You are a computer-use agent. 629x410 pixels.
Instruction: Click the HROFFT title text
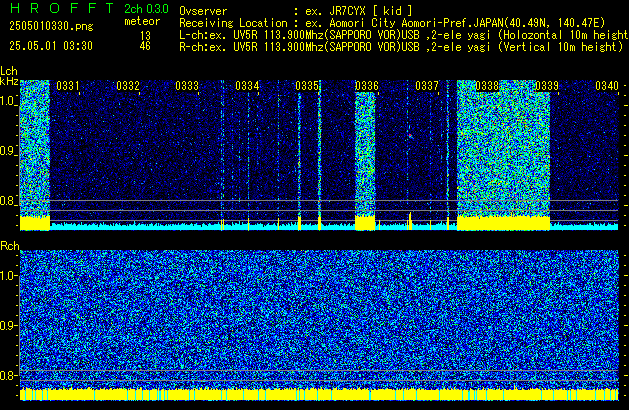62,8
